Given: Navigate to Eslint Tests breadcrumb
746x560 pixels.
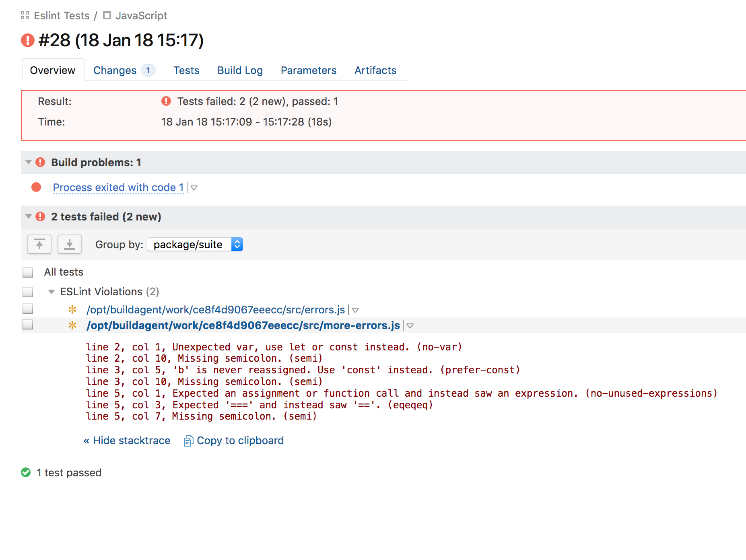Looking at the screenshot, I should coord(62,16).
